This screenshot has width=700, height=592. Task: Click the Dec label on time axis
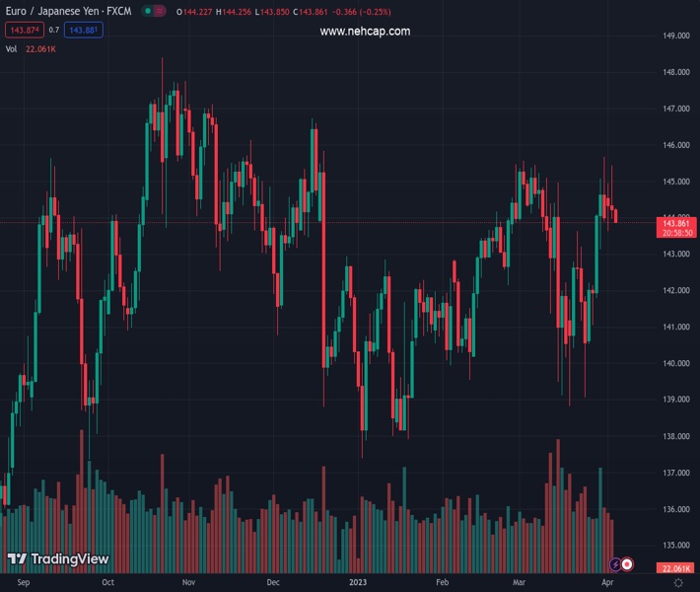pos(273,582)
